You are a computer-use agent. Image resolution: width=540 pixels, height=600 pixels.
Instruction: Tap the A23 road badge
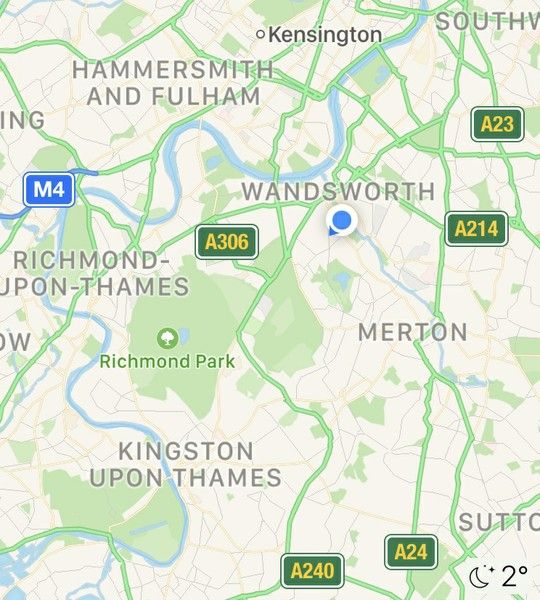click(x=497, y=124)
